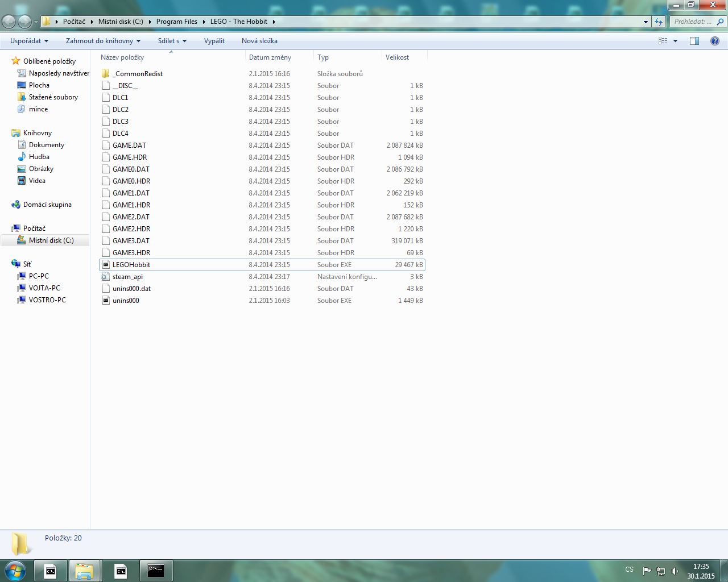Viewport: 728px width, 582px height.
Task: Select the unins000 executable icon
Action: click(106, 301)
